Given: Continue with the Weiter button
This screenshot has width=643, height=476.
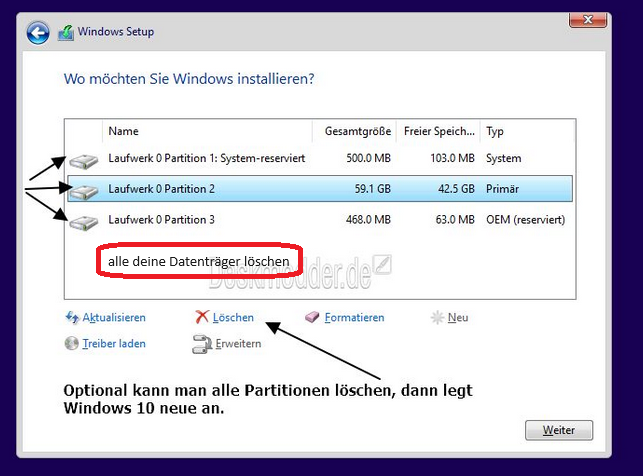Looking at the screenshot, I should coord(559,430).
